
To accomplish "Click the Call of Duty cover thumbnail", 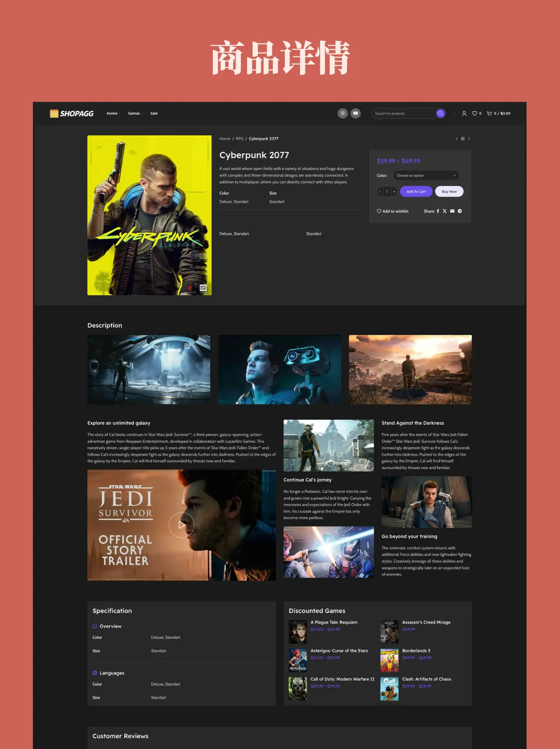I will (298, 689).
